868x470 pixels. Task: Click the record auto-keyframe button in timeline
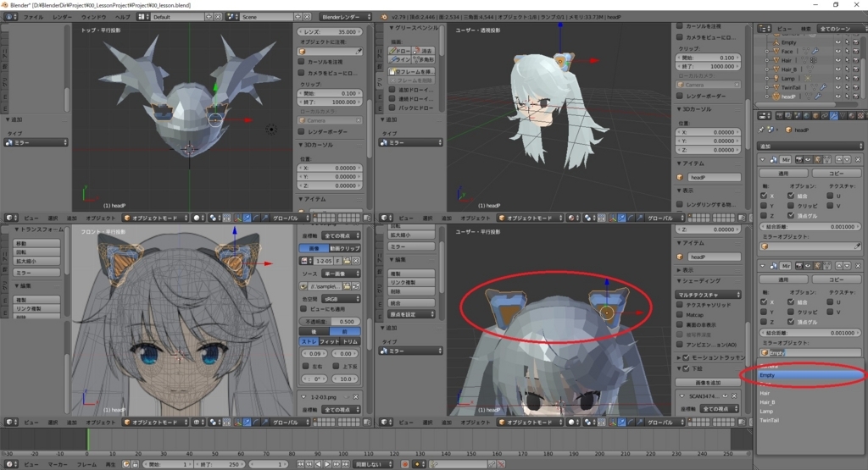coord(404,464)
